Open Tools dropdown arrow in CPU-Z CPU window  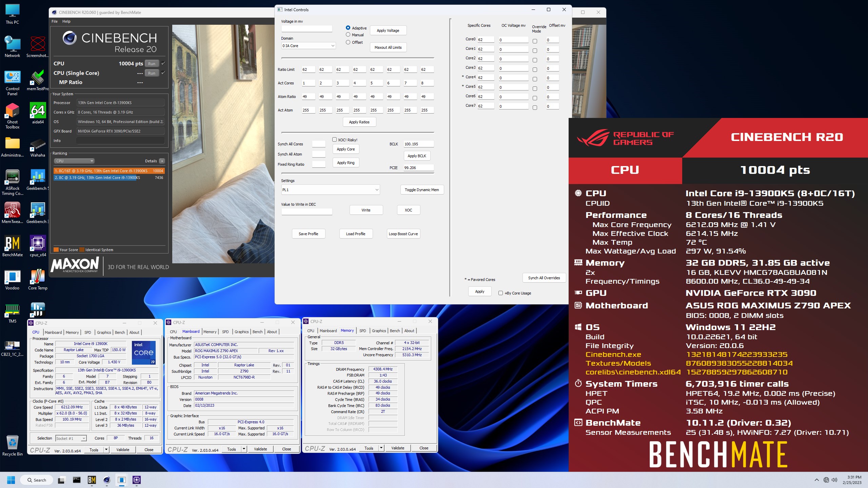(106, 450)
